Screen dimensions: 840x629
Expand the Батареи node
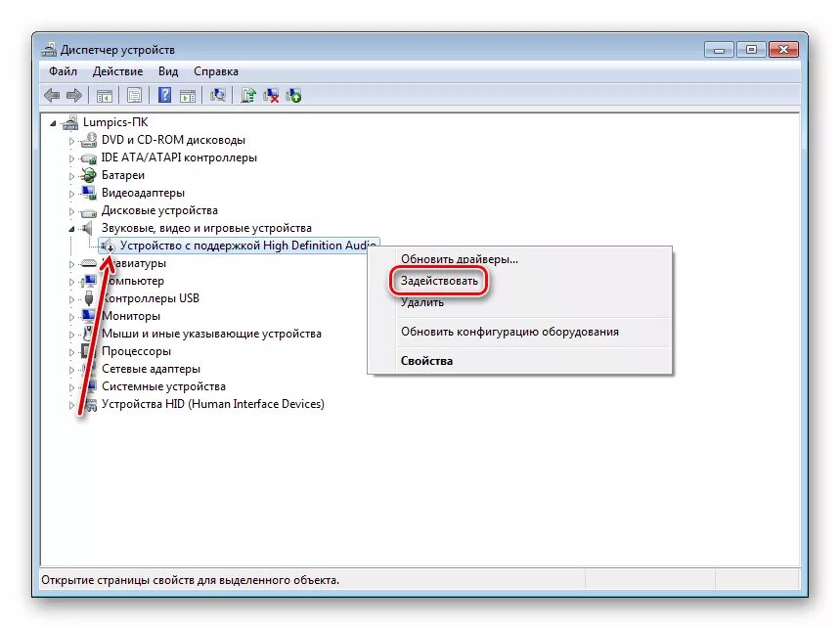pyautogui.click(x=71, y=176)
